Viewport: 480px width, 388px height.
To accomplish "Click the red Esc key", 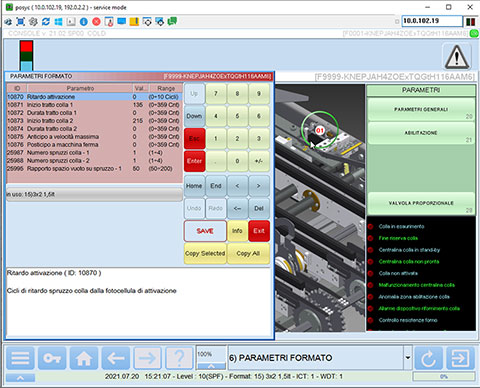I will [x=194, y=138].
